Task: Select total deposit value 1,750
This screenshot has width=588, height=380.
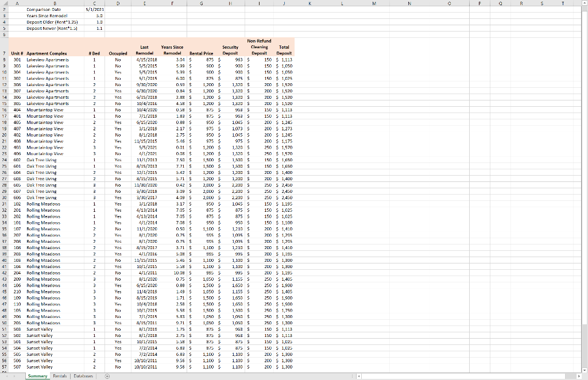Action: pyautogui.click(x=284, y=311)
